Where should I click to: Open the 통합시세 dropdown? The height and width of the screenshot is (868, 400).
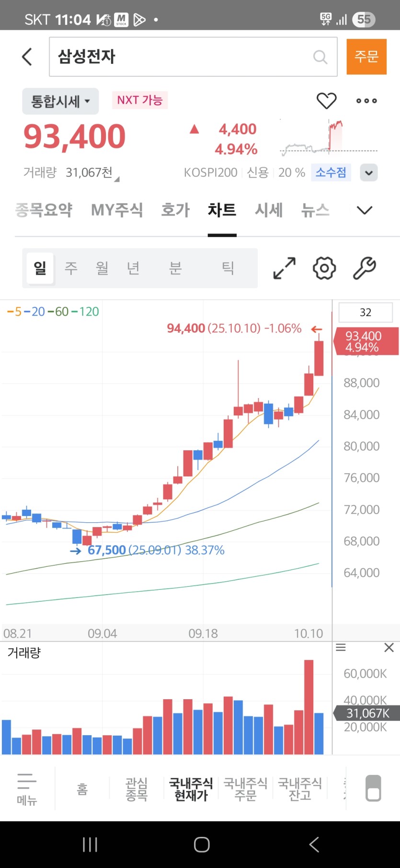click(x=60, y=101)
